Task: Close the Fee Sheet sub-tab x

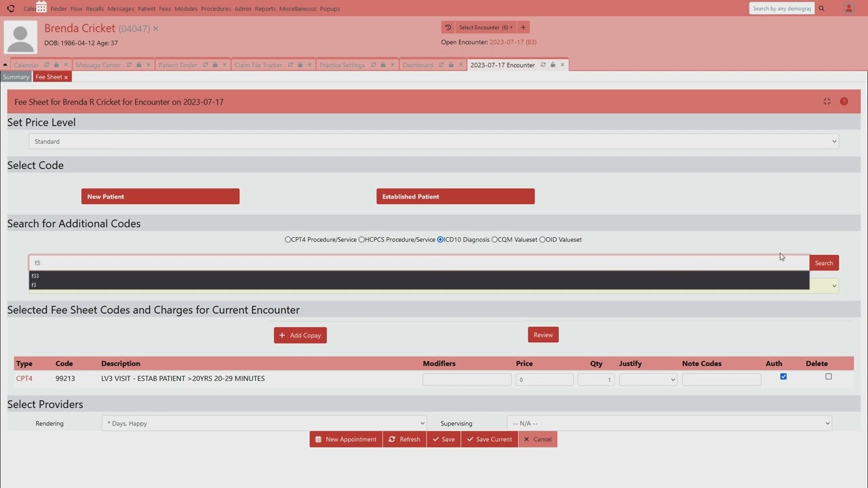Action: [66, 77]
